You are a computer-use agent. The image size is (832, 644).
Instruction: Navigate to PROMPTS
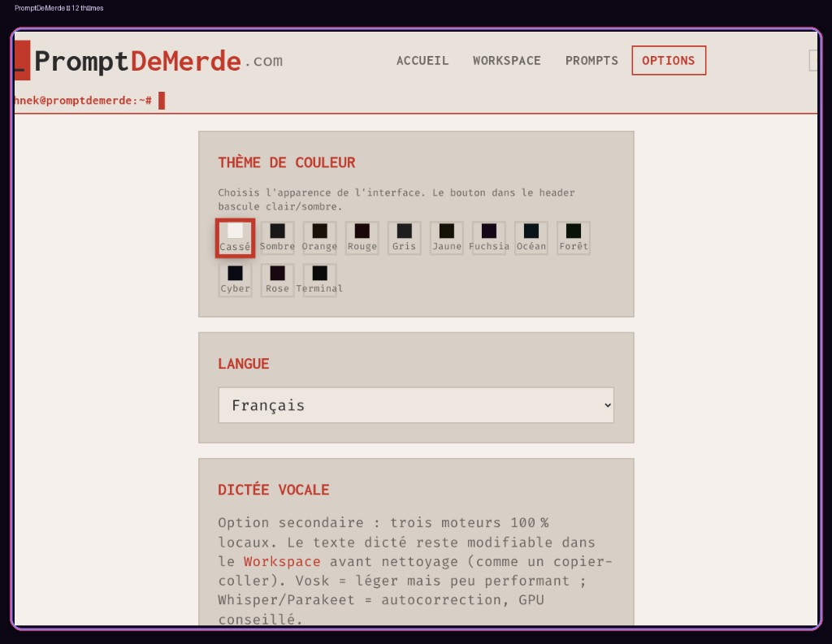tap(591, 60)
